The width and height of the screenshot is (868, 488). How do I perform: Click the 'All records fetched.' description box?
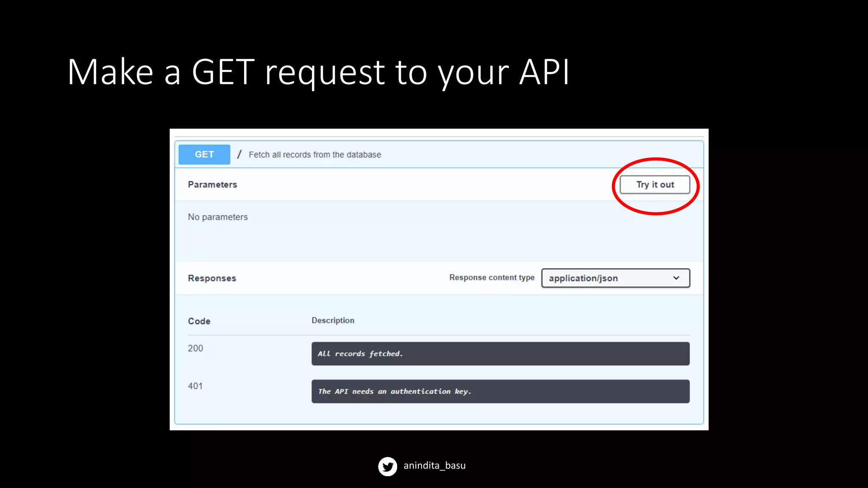click(501, 354)
